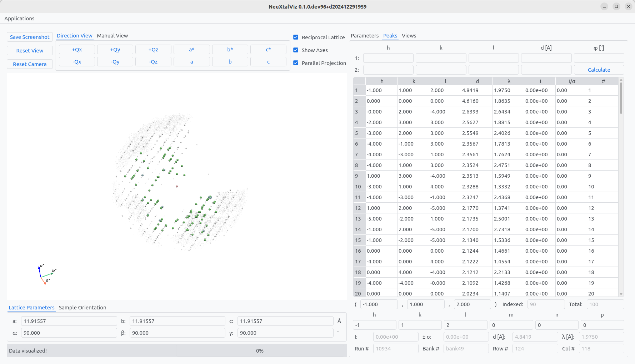Open the Views tab
Viewport: 635px width, 364px height.
(409, 36)
